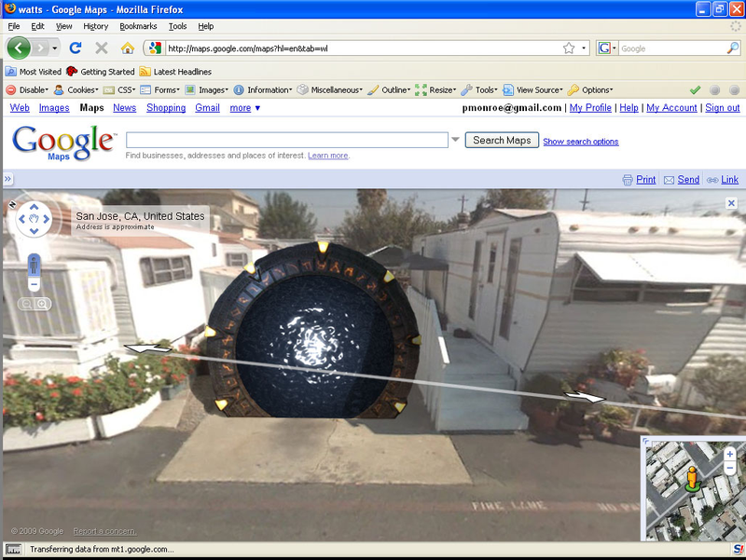Click the Street View zoom-out magnifier
Screen dimensions: 746x560
pos(27,304)
